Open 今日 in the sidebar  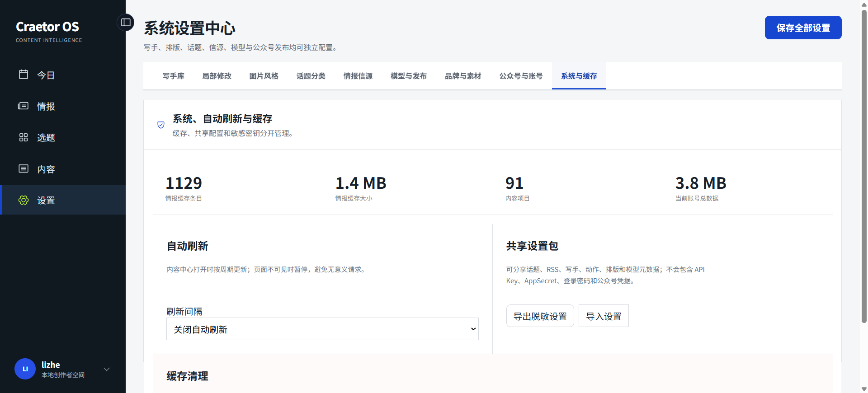click(x=63, y=75)
